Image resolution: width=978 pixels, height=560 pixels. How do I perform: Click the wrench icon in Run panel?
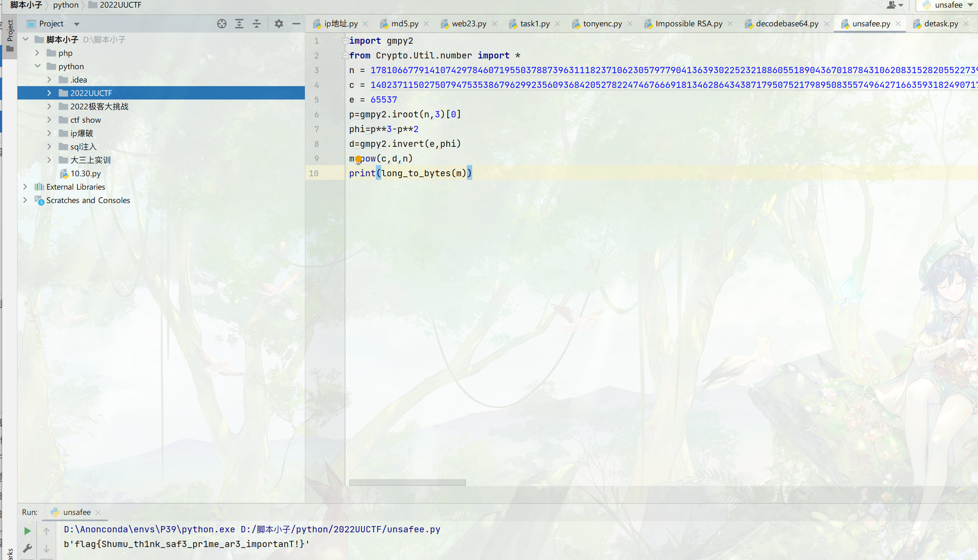coord(27,548)
